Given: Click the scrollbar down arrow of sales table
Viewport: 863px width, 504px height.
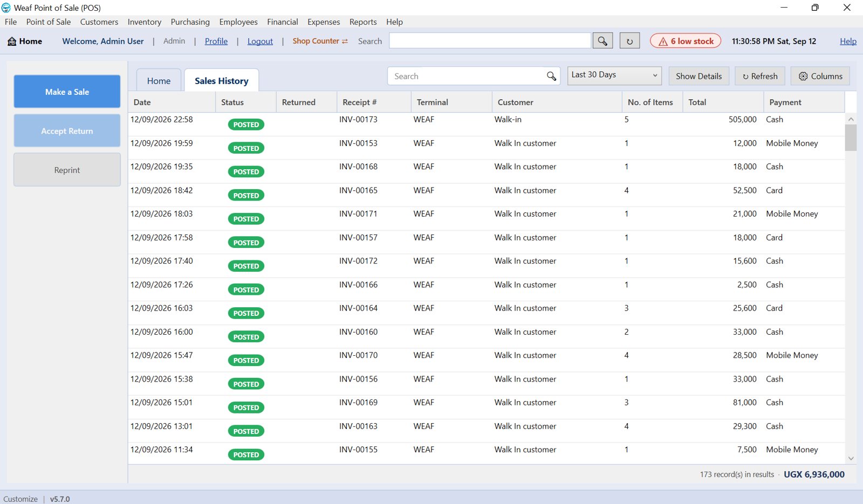Looking at the screenshot, I should click(851, 458).
